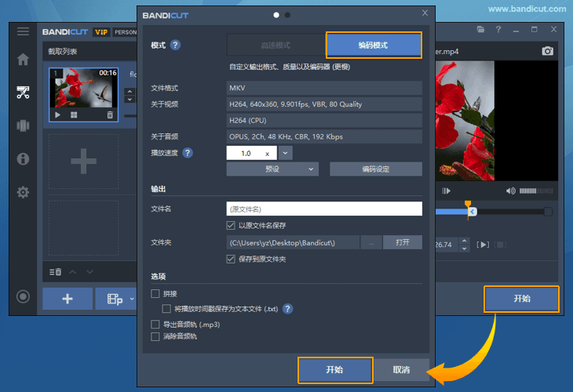The height and width of the screenshot is (392, 573).
Task: Add a segment using the large plus placeholder
Action: (x=84, y=161)
